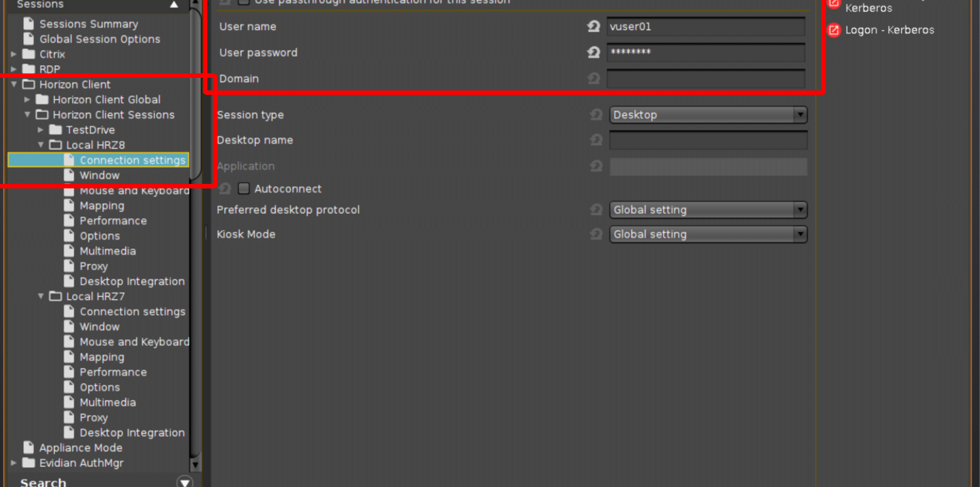The height and width of the screenshot is (487, 980).
Task: Click the User name input field
Action: coord(706,26)
